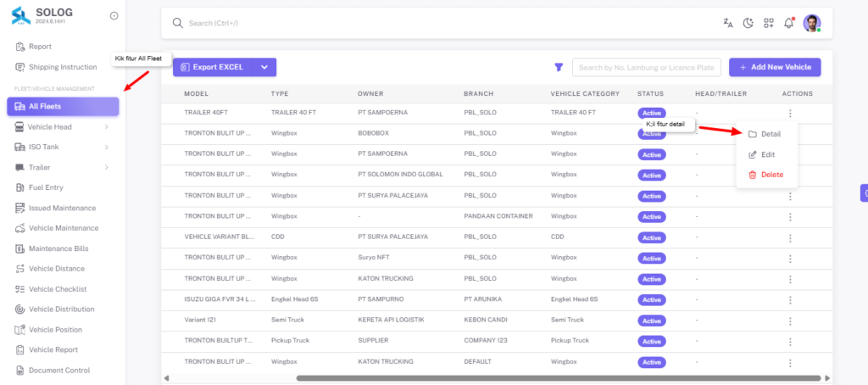Click the horizontal table scrollbar
The height and width of the screenshot is (385, 868).
tap(558, 378)
